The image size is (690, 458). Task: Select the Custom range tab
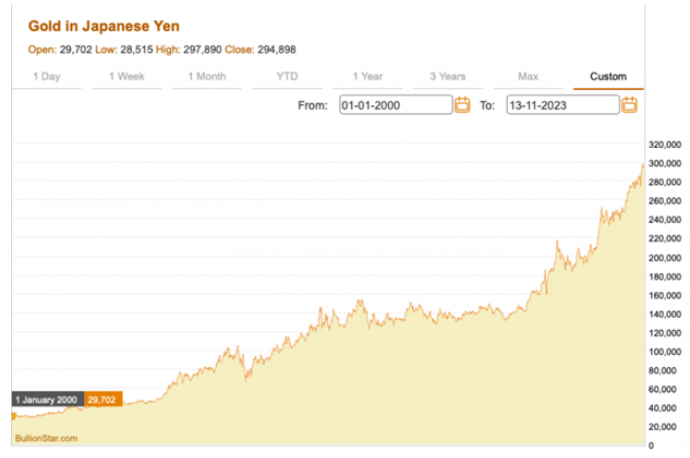(608, 76)
